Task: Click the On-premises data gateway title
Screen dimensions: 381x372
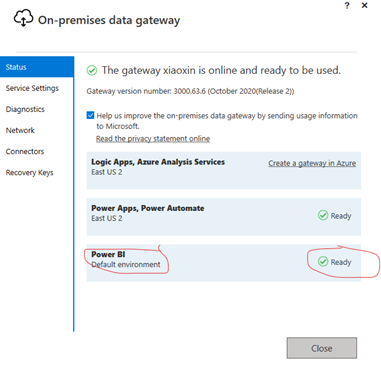Action: coord(109,20)
